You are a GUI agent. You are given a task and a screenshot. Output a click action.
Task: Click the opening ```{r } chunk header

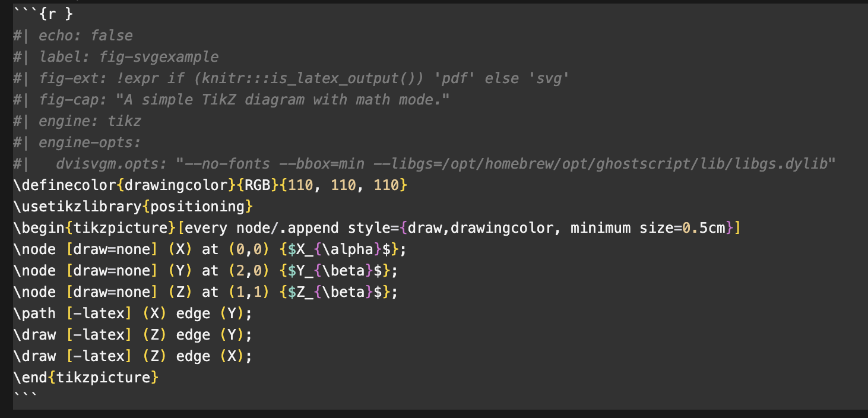click(43, 14)
